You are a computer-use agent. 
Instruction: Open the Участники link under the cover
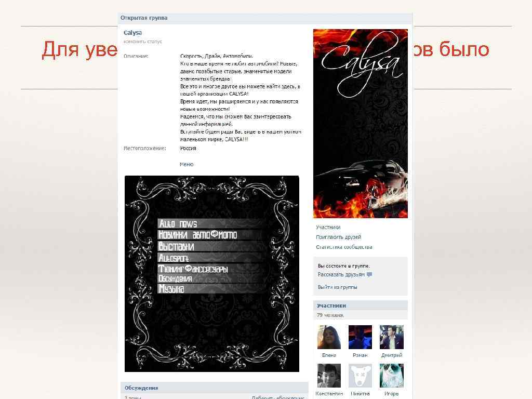(x=328, y=228)
